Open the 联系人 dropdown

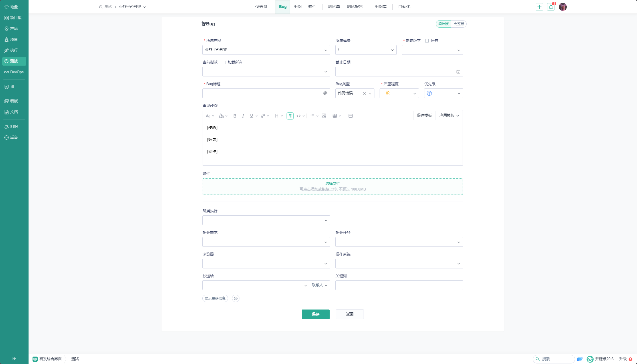[320, 285]
